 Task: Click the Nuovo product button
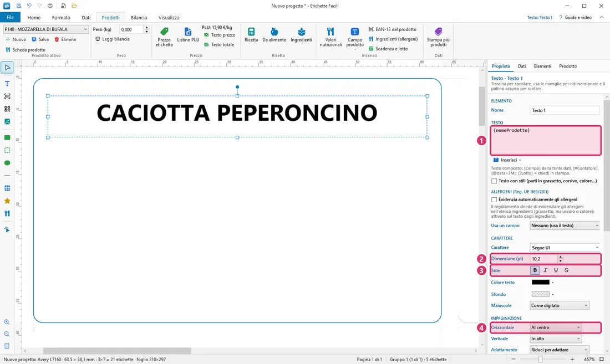point(16,39)
